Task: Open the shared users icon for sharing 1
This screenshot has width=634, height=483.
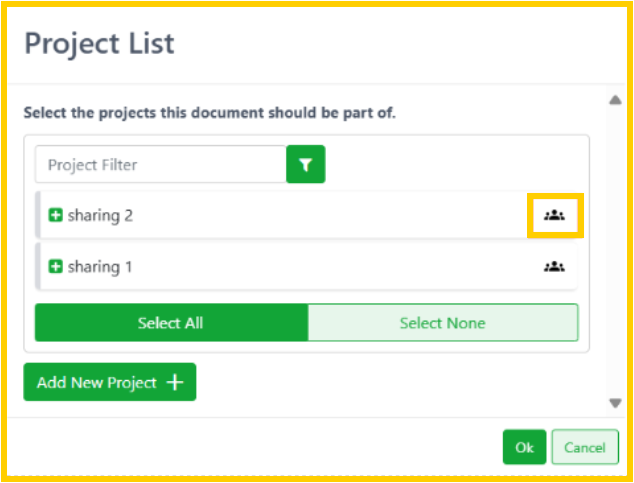Action: coord(554,267)
